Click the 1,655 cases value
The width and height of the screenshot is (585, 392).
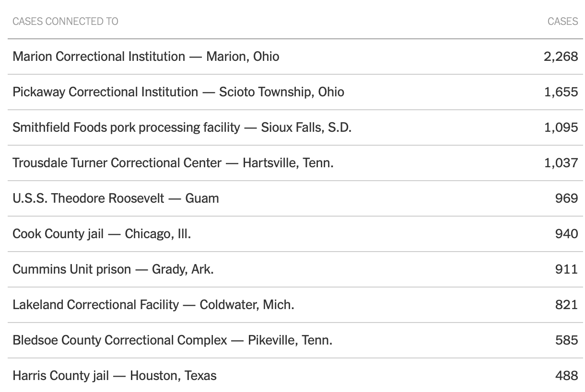coord(561,92)
